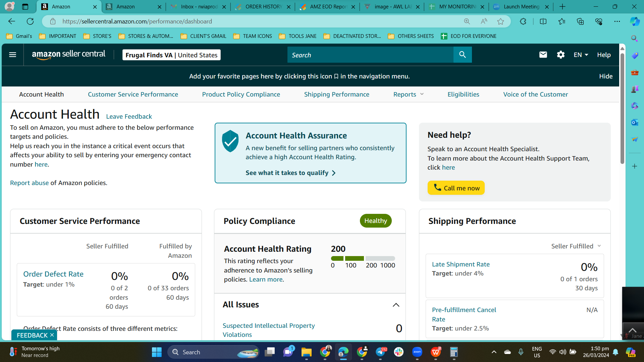The width and height of the screenshot is (644, 362).
Task: Open the Seller Central hamburger navigation menu
Action: pos(12,55)
